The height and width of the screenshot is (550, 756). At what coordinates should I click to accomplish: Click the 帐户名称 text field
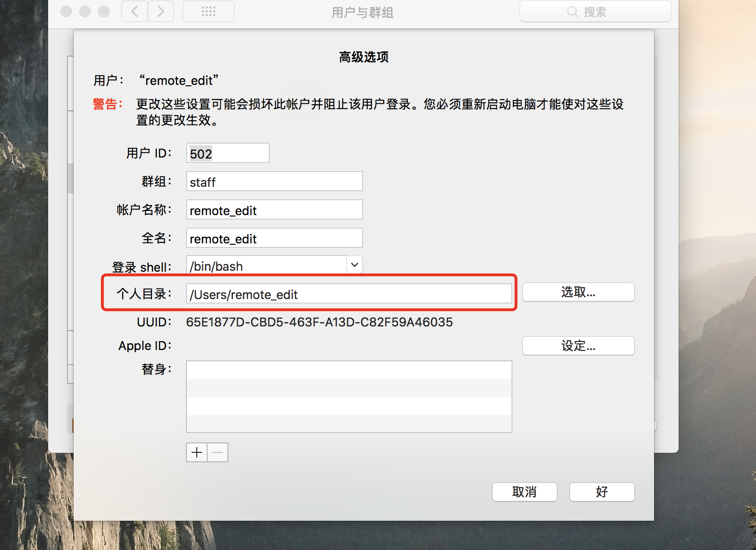pos(274,210)
